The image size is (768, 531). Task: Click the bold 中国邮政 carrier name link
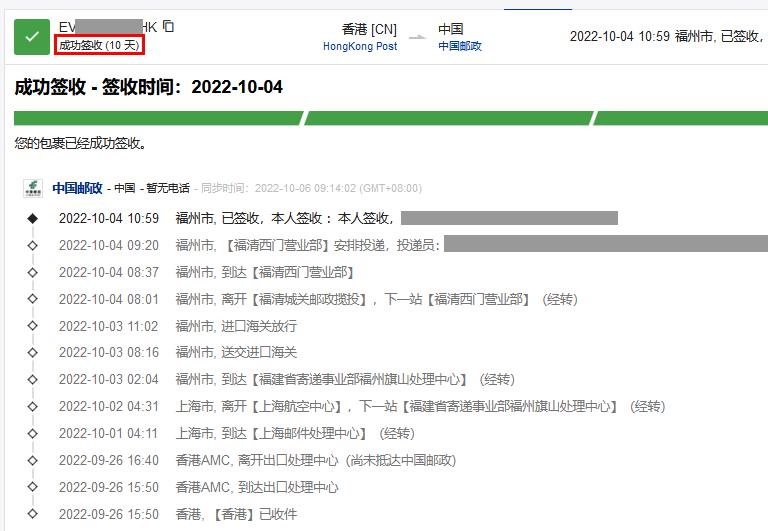coord(77,188)
